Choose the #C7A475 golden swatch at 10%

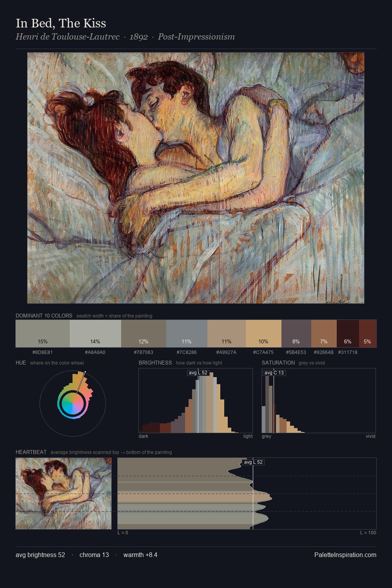(263, 334)
